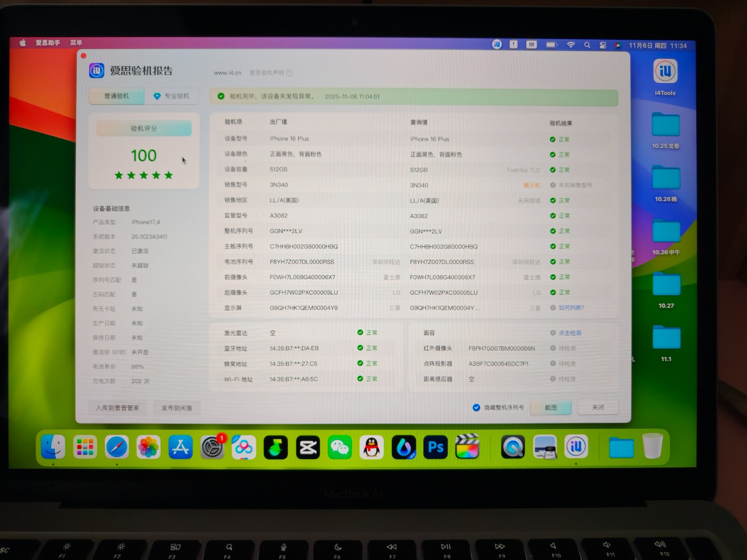Open WeChat in the dock
This screenshot has width=747, height=560.
click(x=340, y=448)
